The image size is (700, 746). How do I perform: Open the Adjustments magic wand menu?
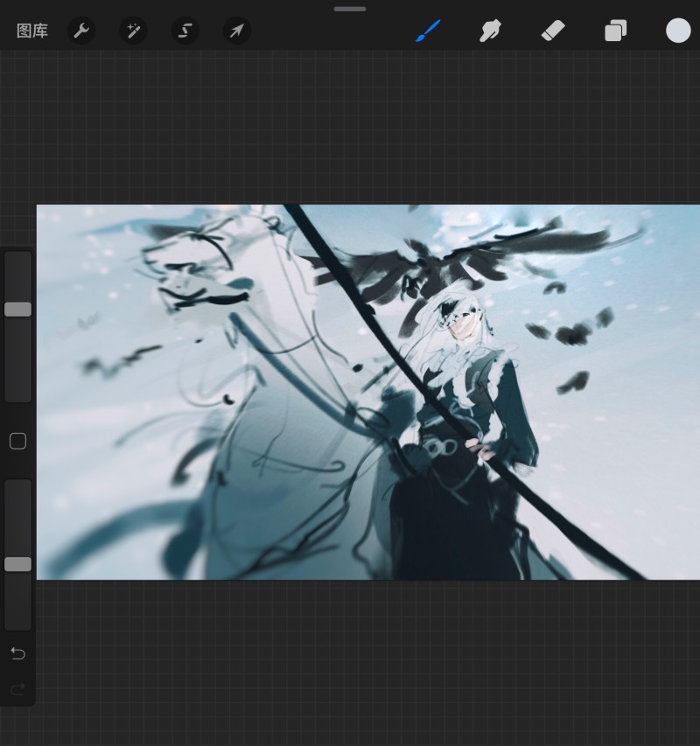click(x=133, y=31)
